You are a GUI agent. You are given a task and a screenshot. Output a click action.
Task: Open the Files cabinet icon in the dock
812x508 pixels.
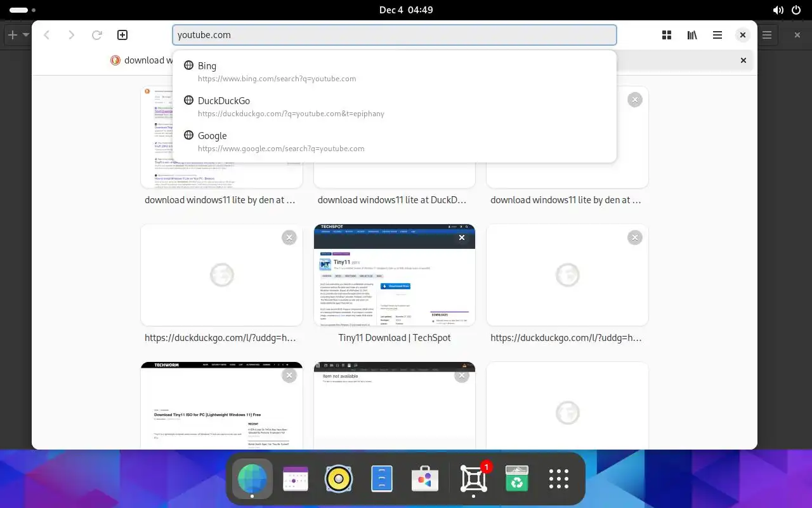click(382, 479)
